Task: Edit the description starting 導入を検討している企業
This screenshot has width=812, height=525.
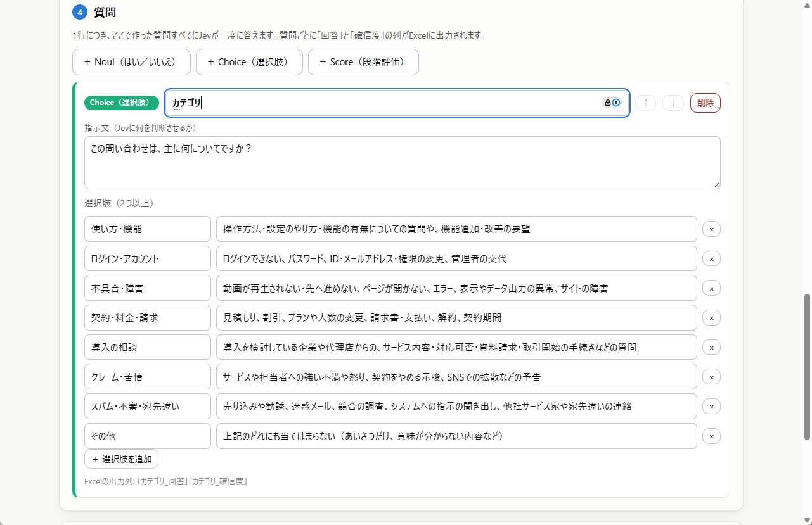Action: tap(456, 347)
